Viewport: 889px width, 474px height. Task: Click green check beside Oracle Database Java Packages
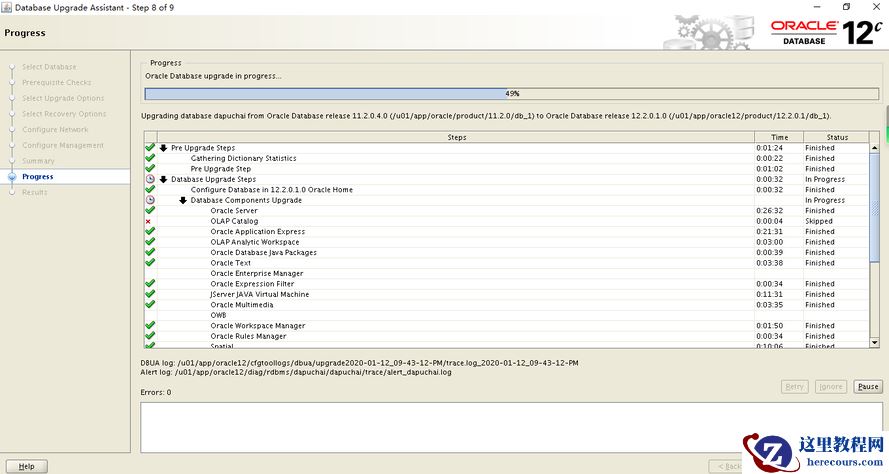(150, 252)
